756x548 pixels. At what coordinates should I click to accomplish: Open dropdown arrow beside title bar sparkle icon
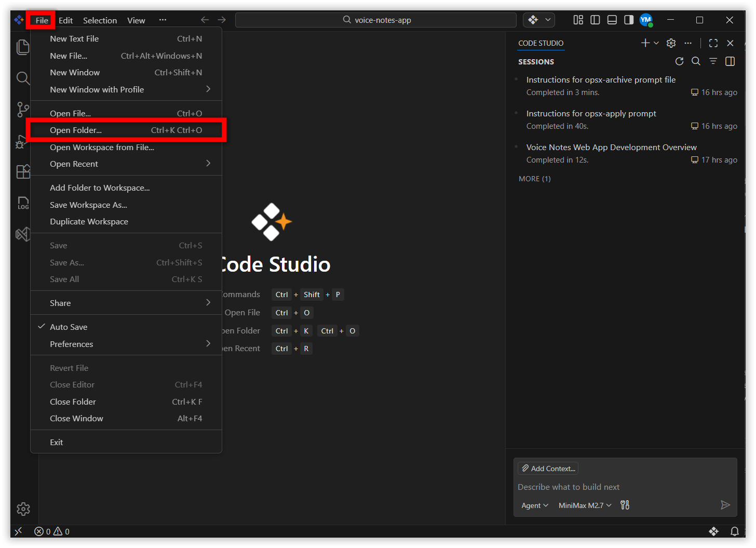tap(548, 20)
